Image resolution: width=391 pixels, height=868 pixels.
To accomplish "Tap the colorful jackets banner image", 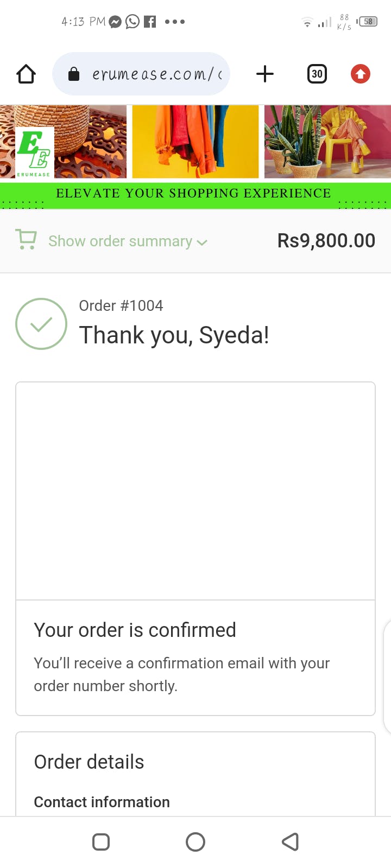I will tap(195, 142).
